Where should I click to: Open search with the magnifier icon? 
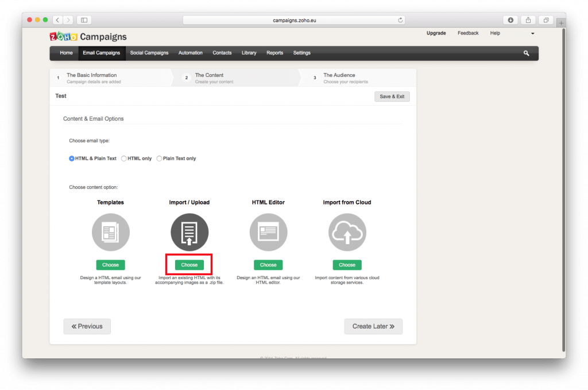click(526, 53)
